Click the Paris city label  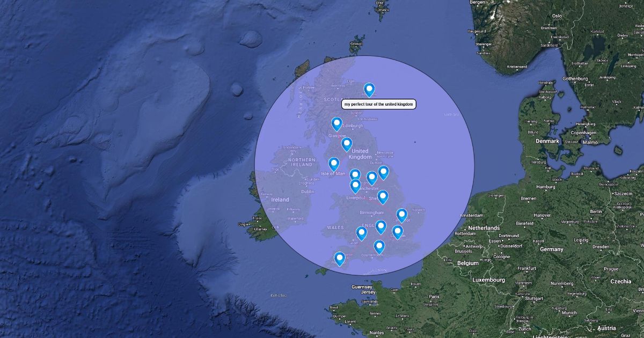(434, 297)
